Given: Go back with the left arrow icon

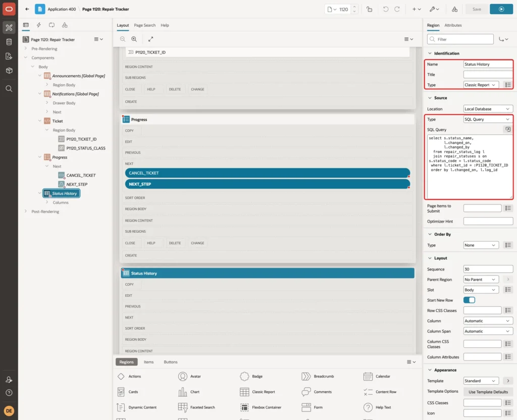Looking at the screenshot, I should pyautogui.click(x=27, y=9).
